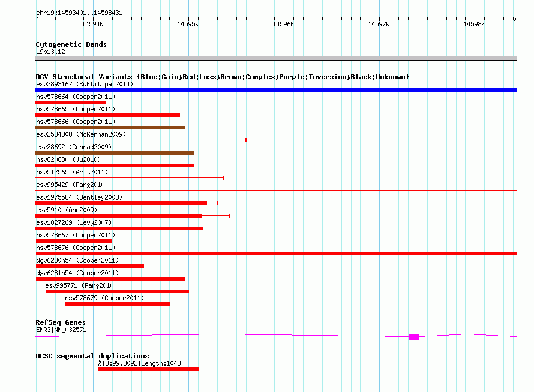Open the nsv512565 (Arlt2011) label
Viewport: 534px width, 392px height.
72,172
